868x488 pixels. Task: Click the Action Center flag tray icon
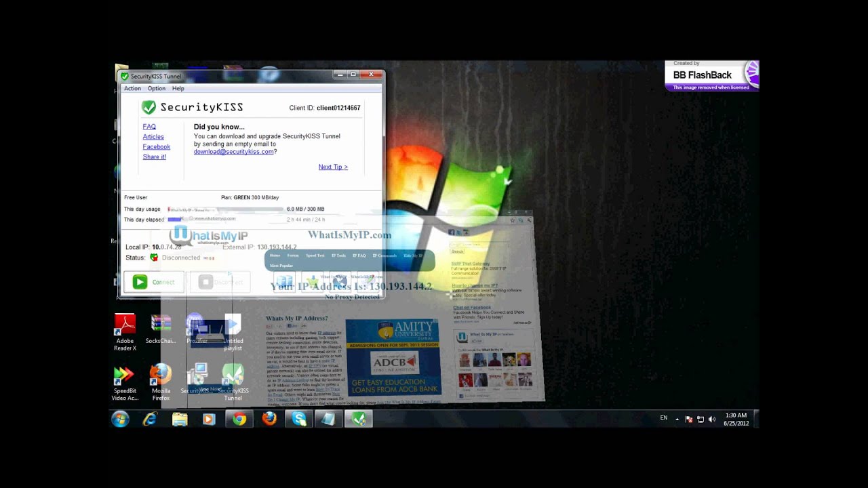coord(689,420)
